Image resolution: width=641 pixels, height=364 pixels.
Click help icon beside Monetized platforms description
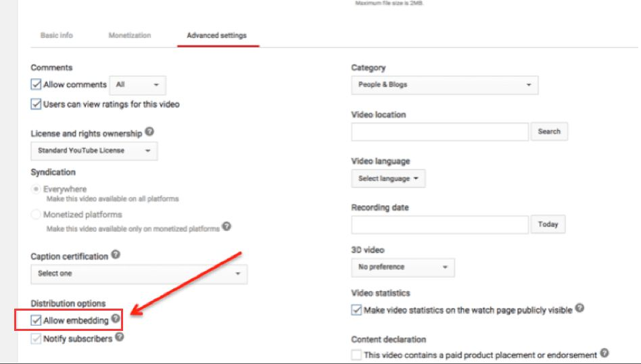click(x=227, y=227)
